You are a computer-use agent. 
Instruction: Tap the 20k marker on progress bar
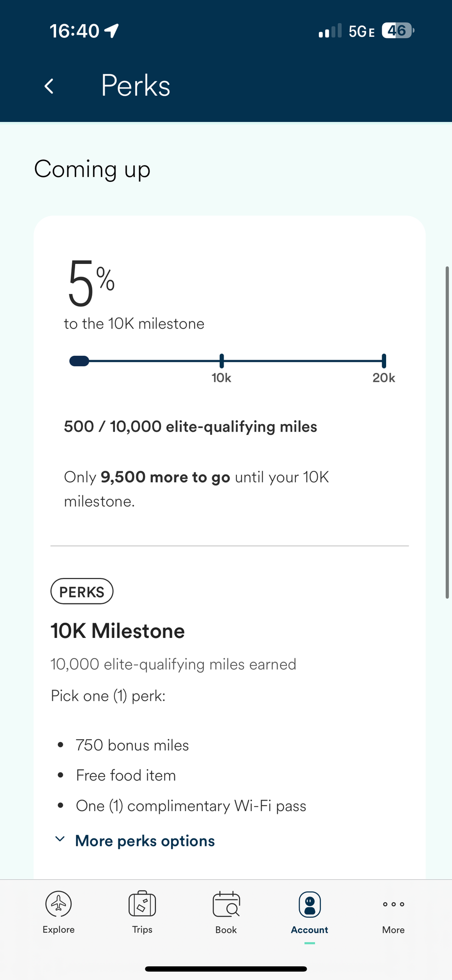(x=384, y=361)
